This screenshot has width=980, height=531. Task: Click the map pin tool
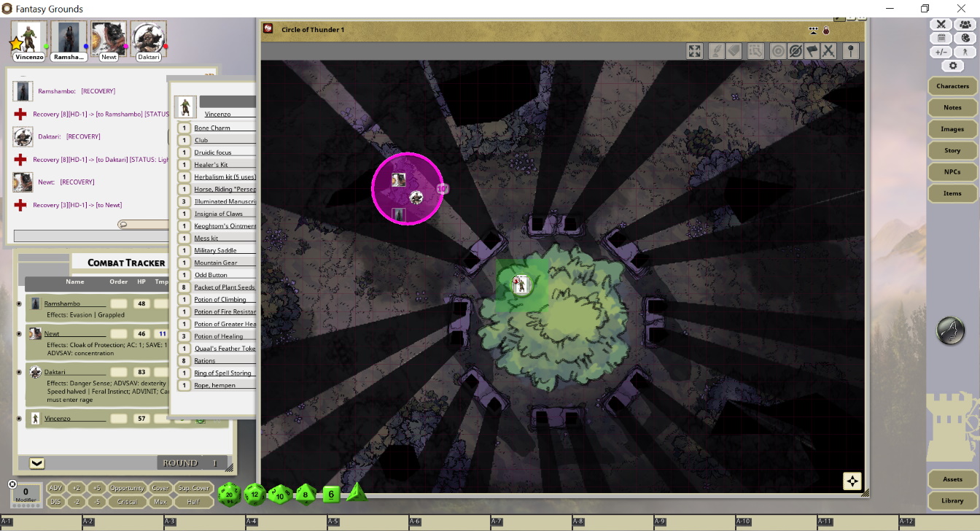(850, 51)
